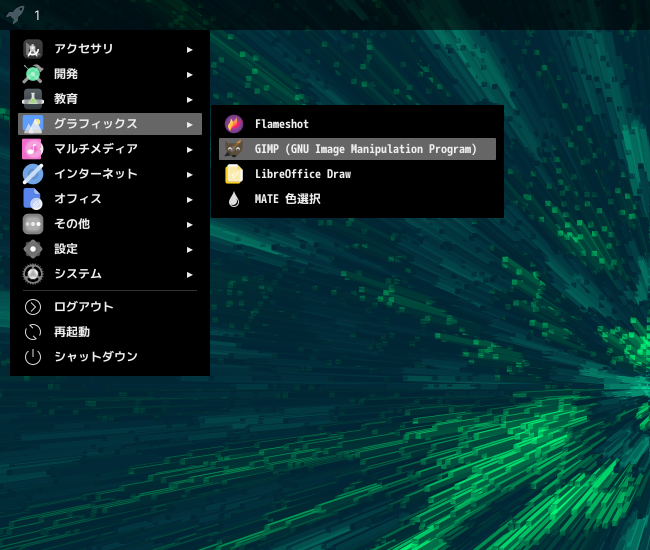650x550 pixels.
Task: Click the システム cog icon
Action: [33, 274]
